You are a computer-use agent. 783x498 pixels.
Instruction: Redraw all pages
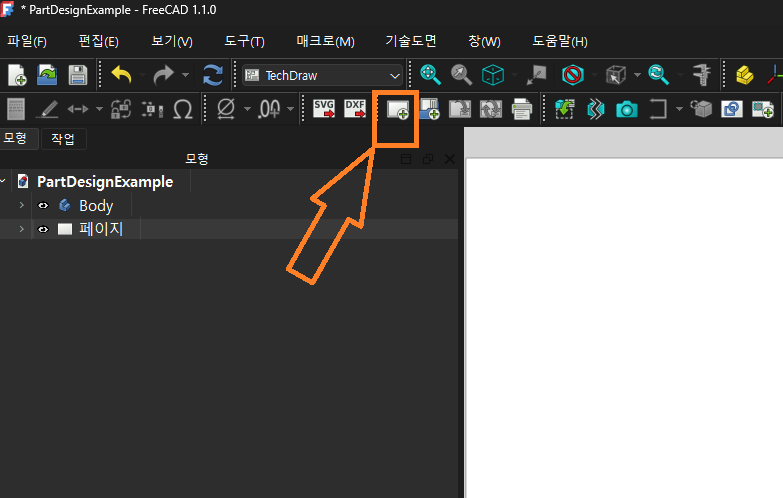(x=491, y=109)
